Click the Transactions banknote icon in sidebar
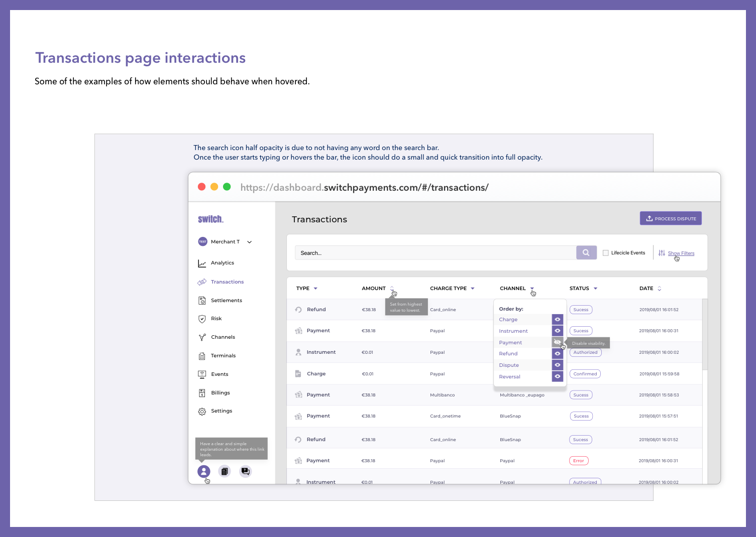This screenshot has height=537, width=756. tap(202, 282)
